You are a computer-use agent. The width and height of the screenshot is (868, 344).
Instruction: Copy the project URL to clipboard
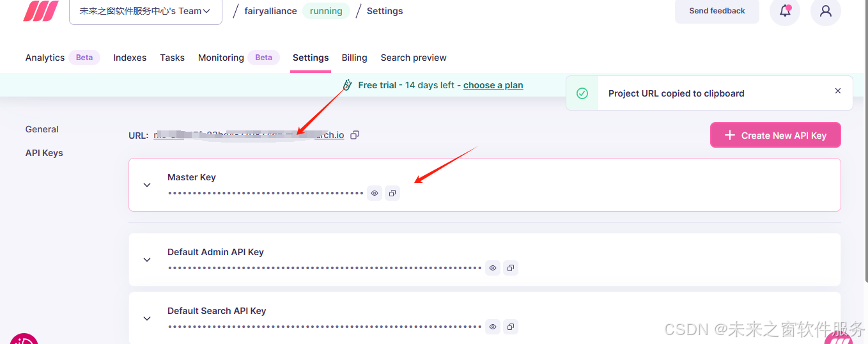pos(355,135)
